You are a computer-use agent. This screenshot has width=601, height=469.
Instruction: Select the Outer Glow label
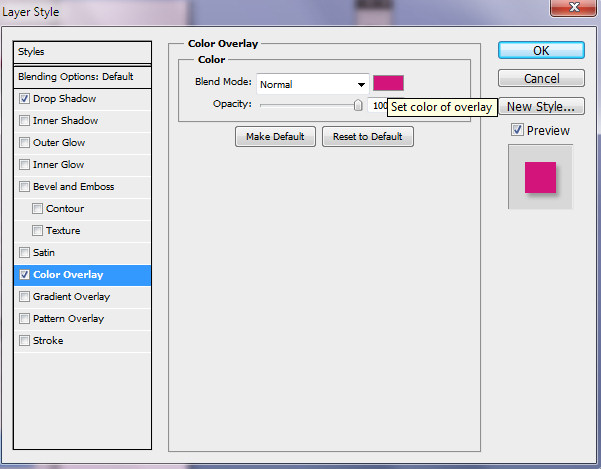pos(59,143)
